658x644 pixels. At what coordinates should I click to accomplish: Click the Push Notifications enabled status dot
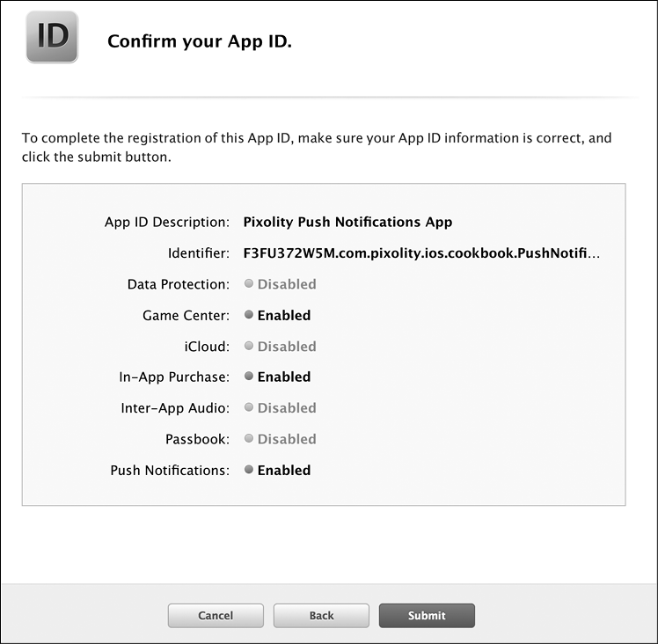pos(249,471)
